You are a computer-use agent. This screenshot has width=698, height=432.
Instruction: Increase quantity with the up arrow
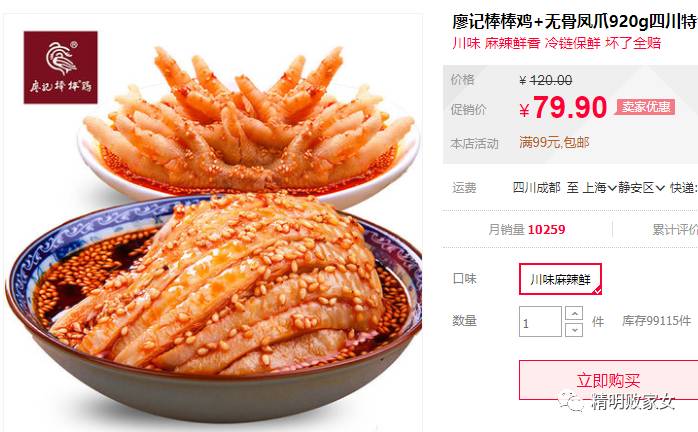(574, 313)
